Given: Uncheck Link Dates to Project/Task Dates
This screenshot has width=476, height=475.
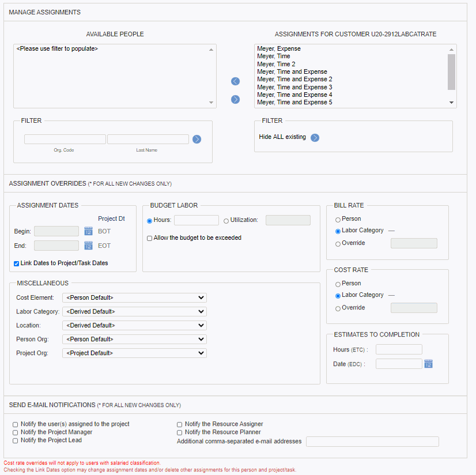Looking at the screenshot, I should 16,263.
